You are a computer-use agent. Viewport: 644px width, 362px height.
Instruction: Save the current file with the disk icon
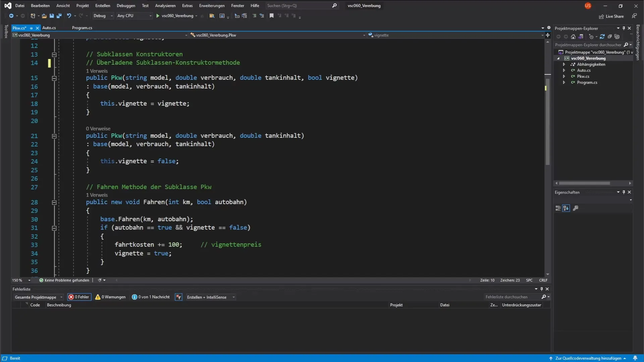52,16
